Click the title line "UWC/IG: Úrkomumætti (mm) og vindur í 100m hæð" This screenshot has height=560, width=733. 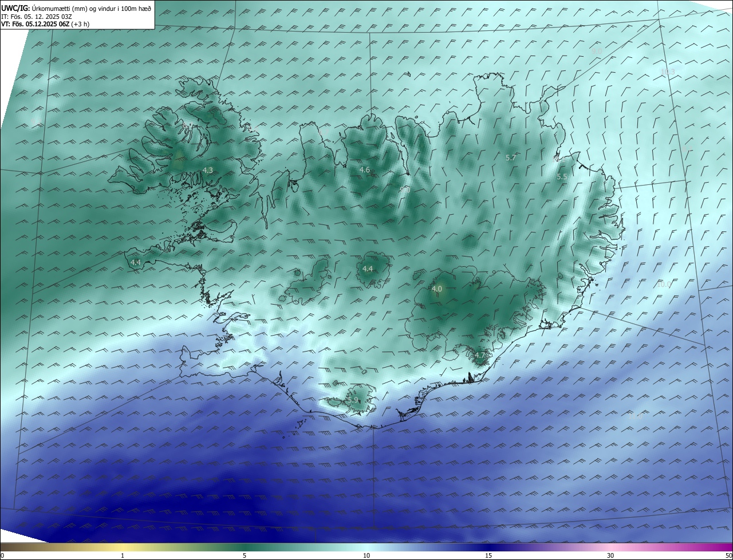[x=76, y=9]
